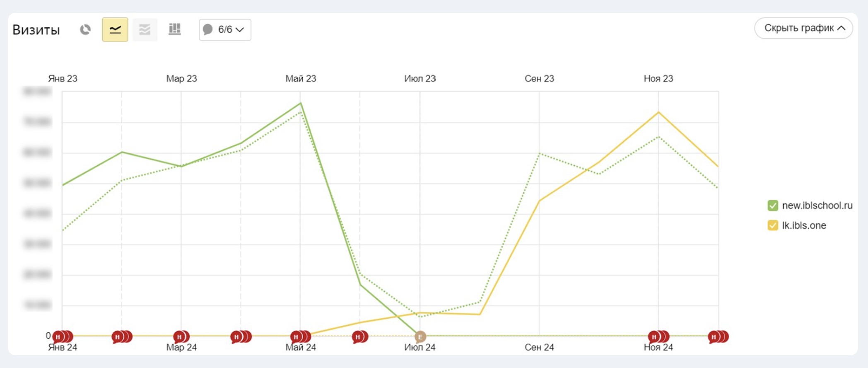The width and height of the screenshot is (868, 368).
Task: Click the comment bubble icon
Action: [208, 29]
